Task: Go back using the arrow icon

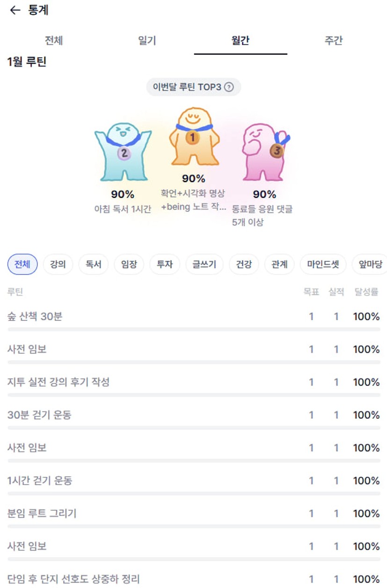Action: click(15, 10)
